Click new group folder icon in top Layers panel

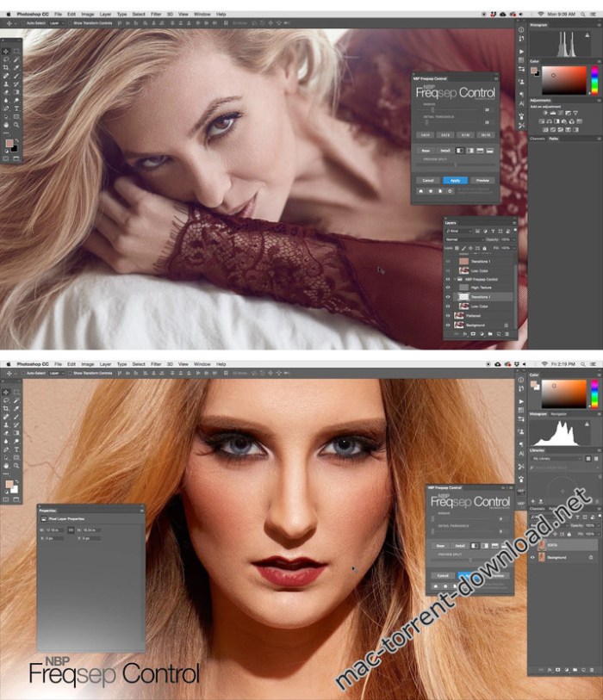pyautogui.click(x=490, y=334)
